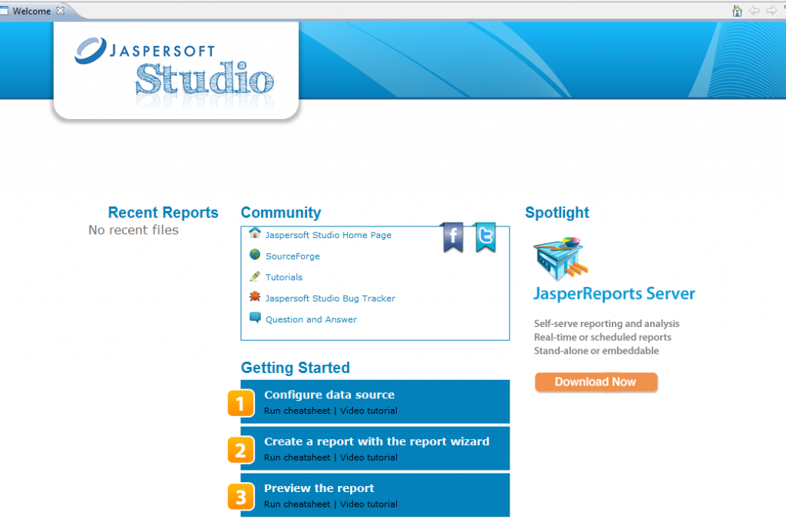The width and height of the screenshot is (786, 532).
Task: Click the orange step 2 badge
Action: (x=240, y=450)
